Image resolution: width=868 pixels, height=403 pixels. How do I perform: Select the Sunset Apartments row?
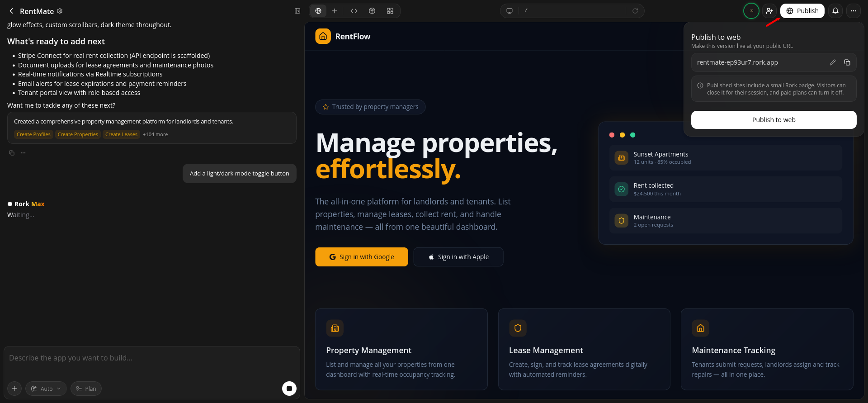pyautogui.click(x=726, y=158)
